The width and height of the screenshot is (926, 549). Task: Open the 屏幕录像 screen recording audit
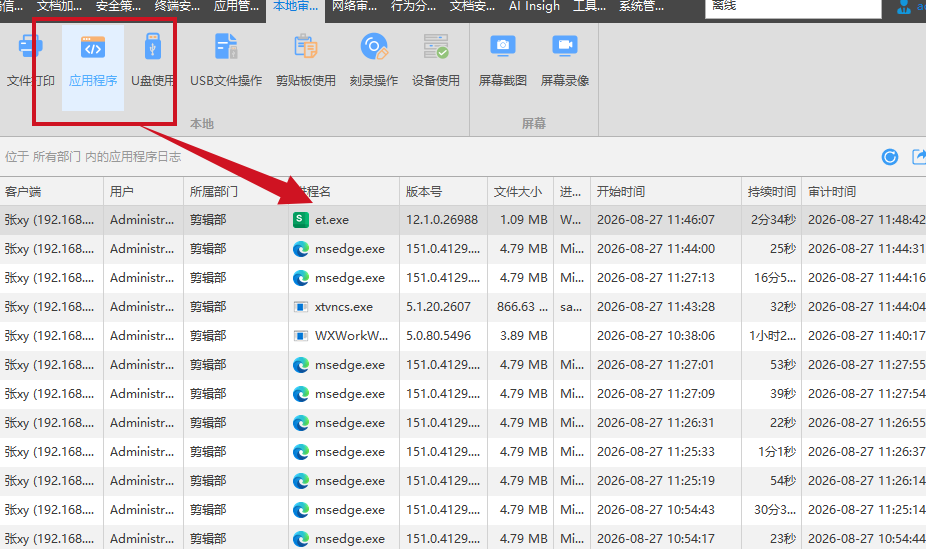point(565,60)
